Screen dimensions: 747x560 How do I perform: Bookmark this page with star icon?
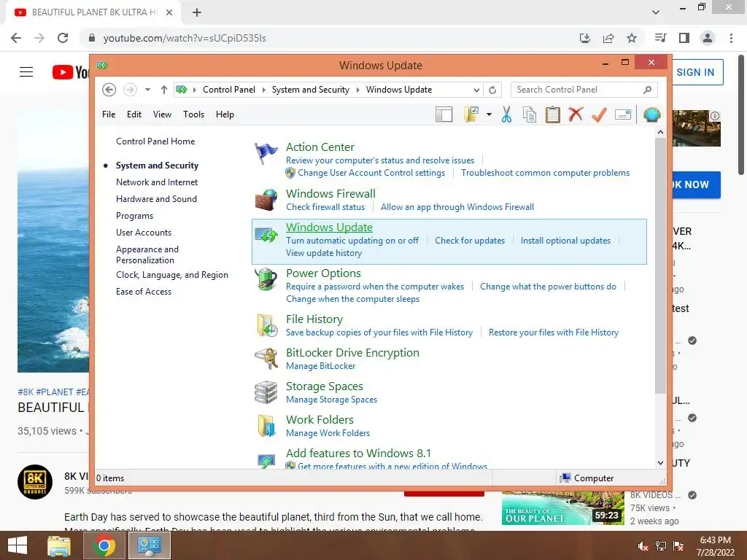coord(632,38)
